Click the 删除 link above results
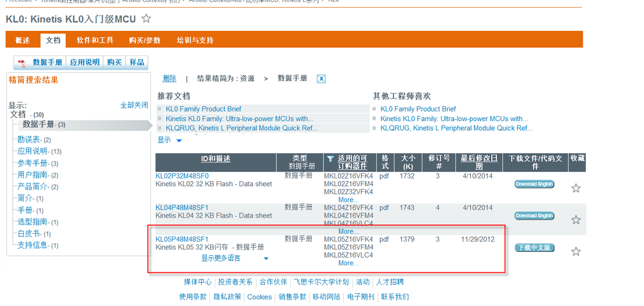Viewport: 644px width, 306px height. (170, 79)
